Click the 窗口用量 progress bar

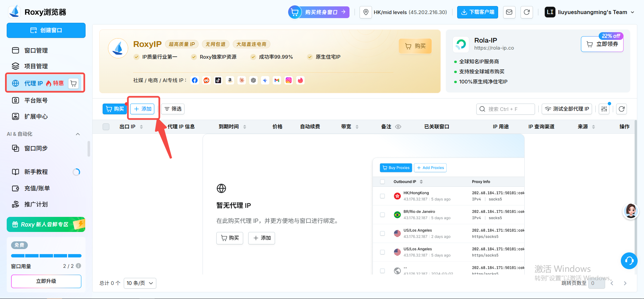point(46,256)
